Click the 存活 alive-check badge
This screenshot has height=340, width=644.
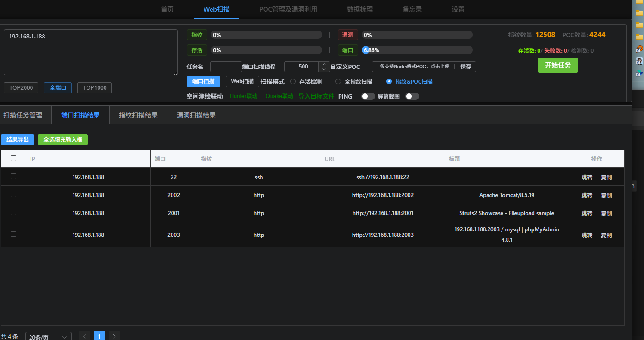coord(197,49)
